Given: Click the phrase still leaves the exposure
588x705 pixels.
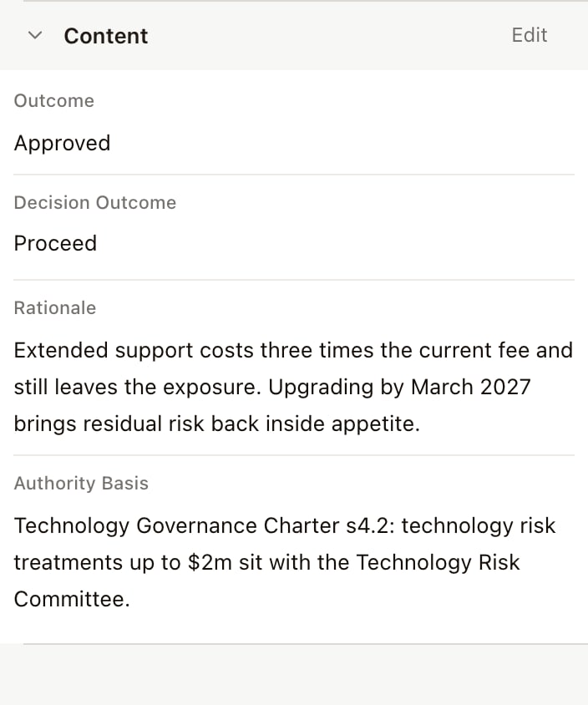Looking at the screenshot, I should 138,387.
